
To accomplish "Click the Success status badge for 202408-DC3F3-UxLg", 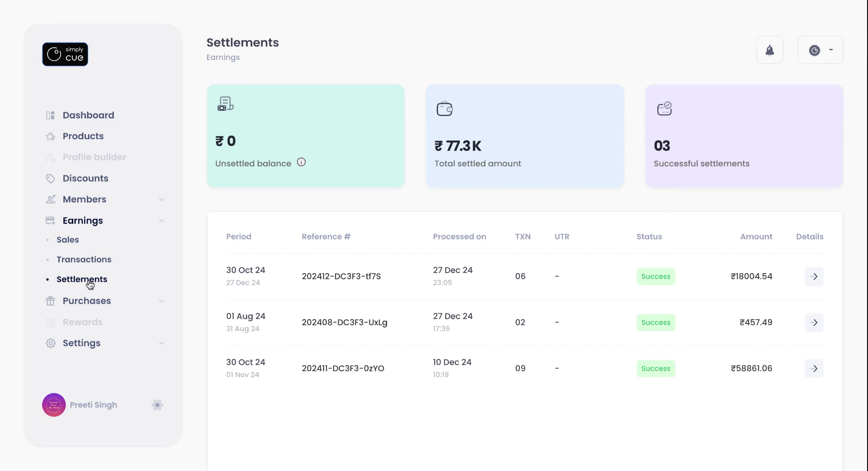I will point(656,323).
